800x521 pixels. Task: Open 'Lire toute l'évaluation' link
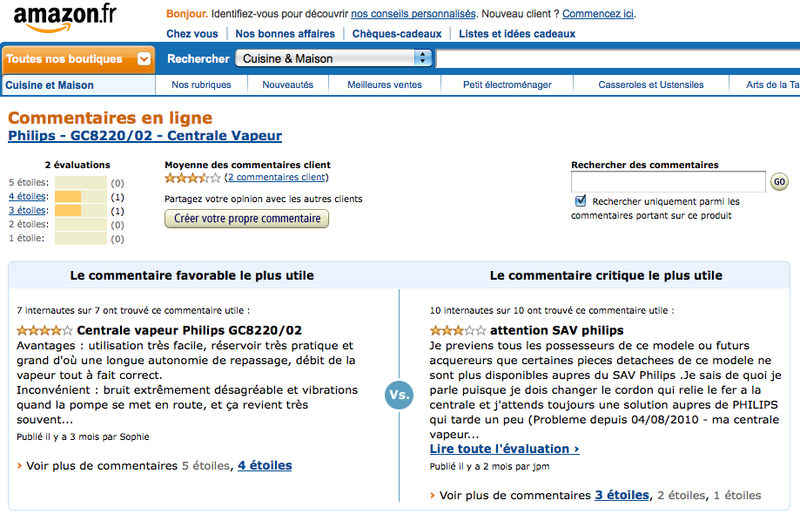(x=505, y=449)
